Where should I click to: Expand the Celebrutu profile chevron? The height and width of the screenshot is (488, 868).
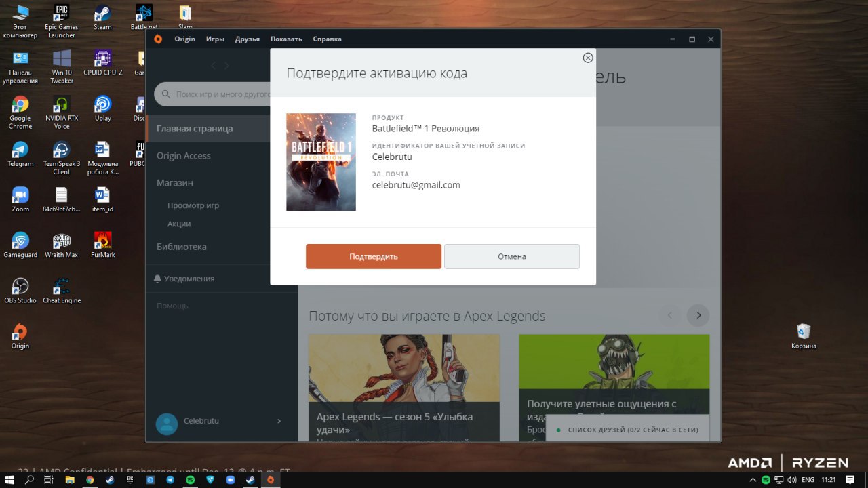pyautogui.click(x=279, y=421)
